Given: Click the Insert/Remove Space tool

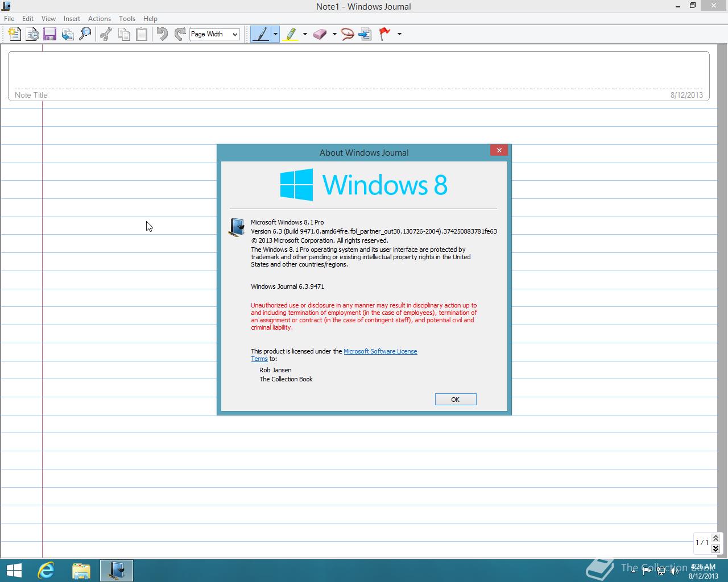Looking at the screenshot, I should [365, 34].
